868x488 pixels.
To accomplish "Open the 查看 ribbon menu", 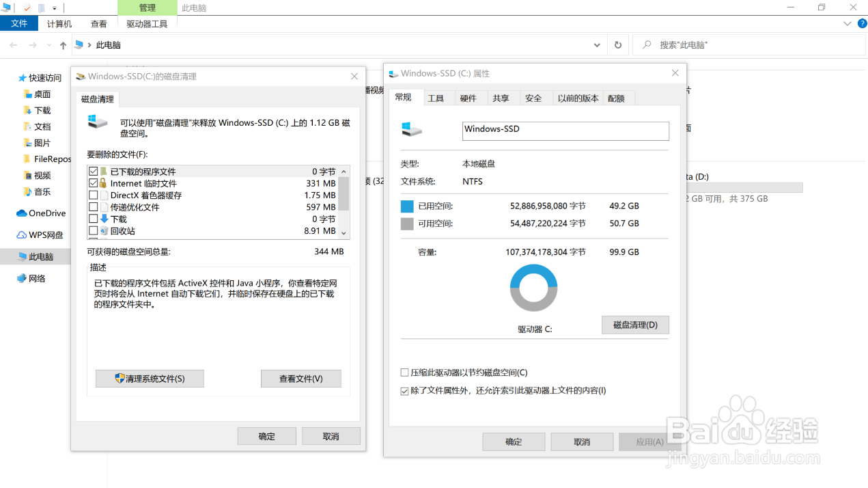I will (98, 23).
